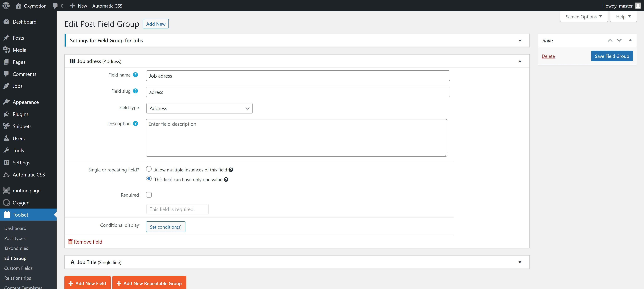This screenshot has height=289, width=644.
Task: Click the Remove field link
Action: (85, 242)
